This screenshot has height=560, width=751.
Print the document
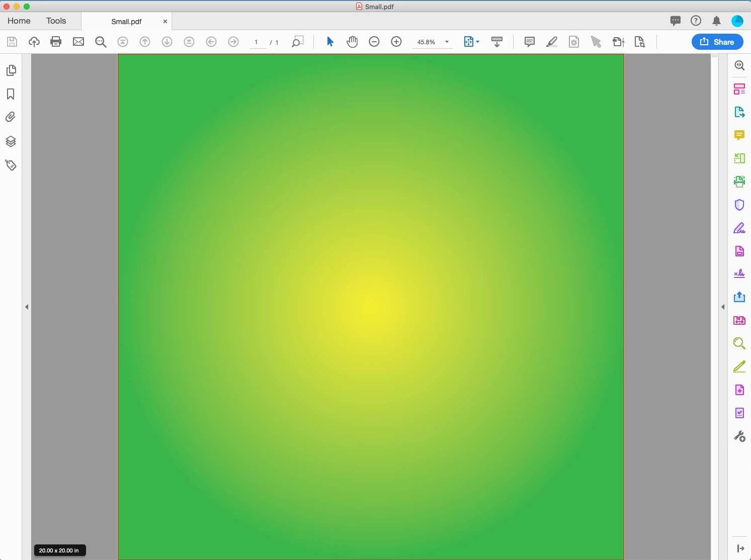pos(56,42)
